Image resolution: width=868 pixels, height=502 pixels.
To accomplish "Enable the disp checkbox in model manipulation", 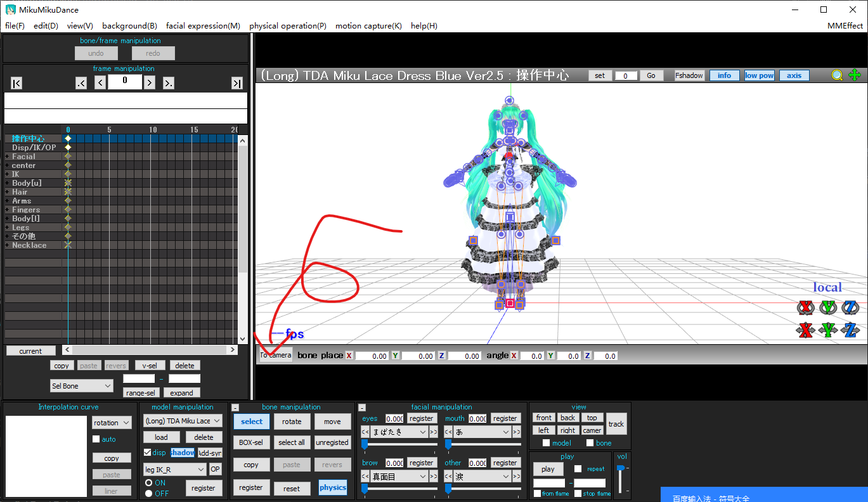I will (x=147, y=453).
